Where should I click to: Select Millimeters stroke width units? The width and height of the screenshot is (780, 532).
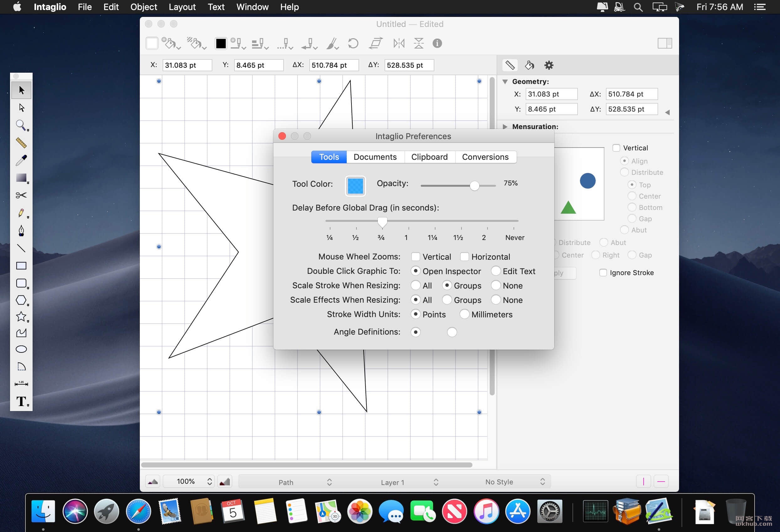464,314
